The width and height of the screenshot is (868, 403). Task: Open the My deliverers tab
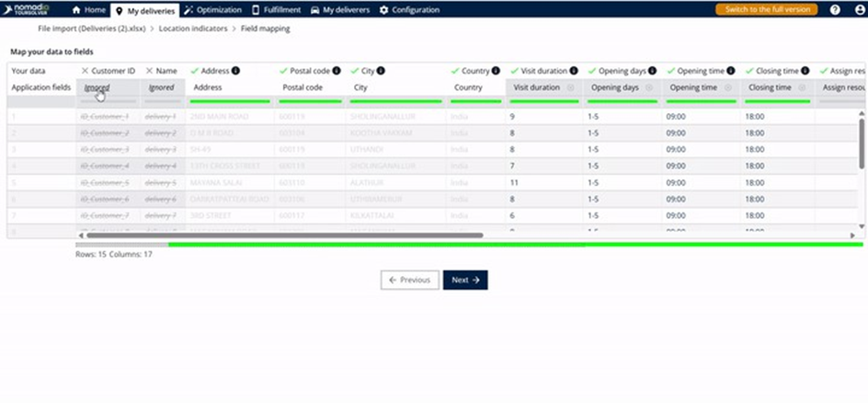(x=340, y=9)
